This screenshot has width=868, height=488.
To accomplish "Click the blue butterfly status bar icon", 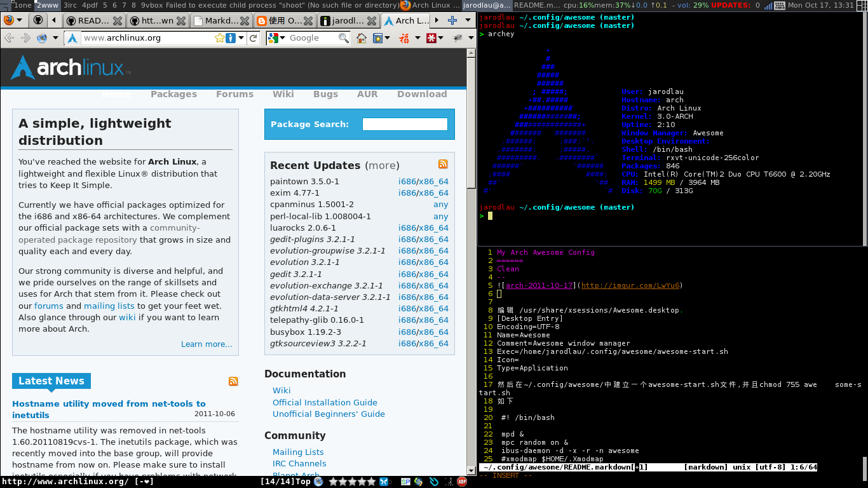I will click(x=384, y=482).
